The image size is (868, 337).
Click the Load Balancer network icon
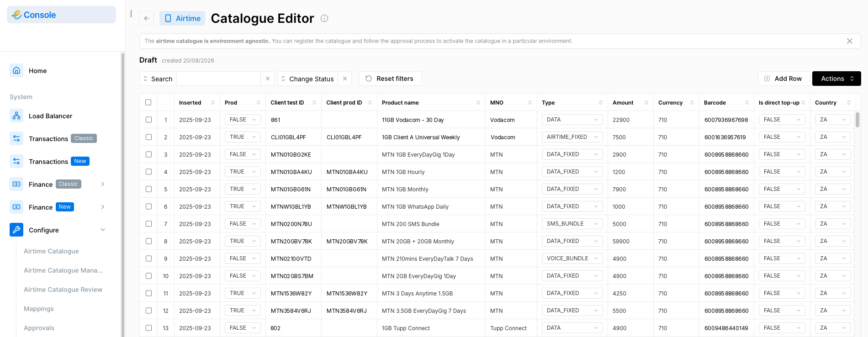pyautogui.click(x=16, y=116)
